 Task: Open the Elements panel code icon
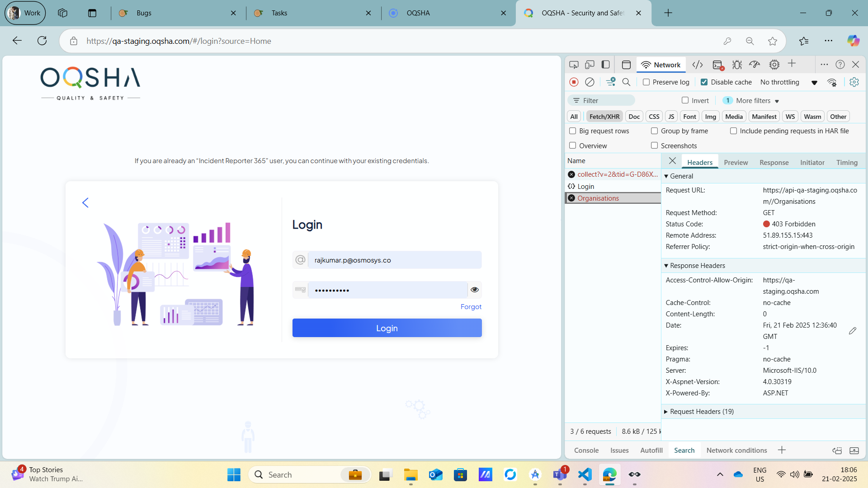tap(698, 65)
